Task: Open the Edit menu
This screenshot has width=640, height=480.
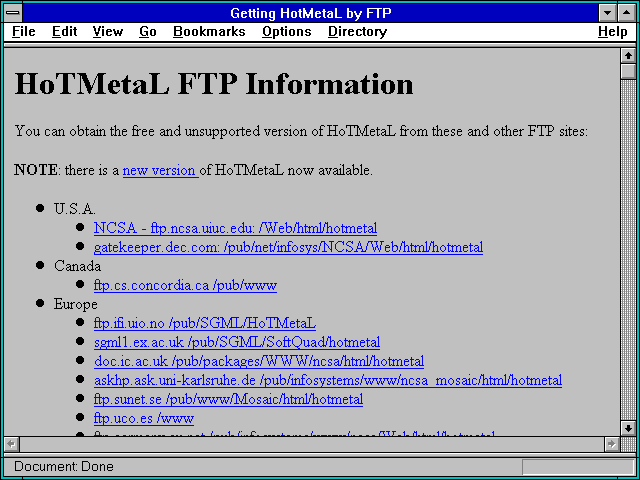Action: (x=64, y=31)
